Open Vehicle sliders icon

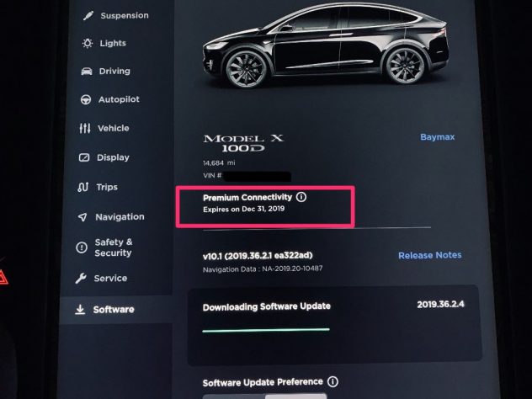85,128
